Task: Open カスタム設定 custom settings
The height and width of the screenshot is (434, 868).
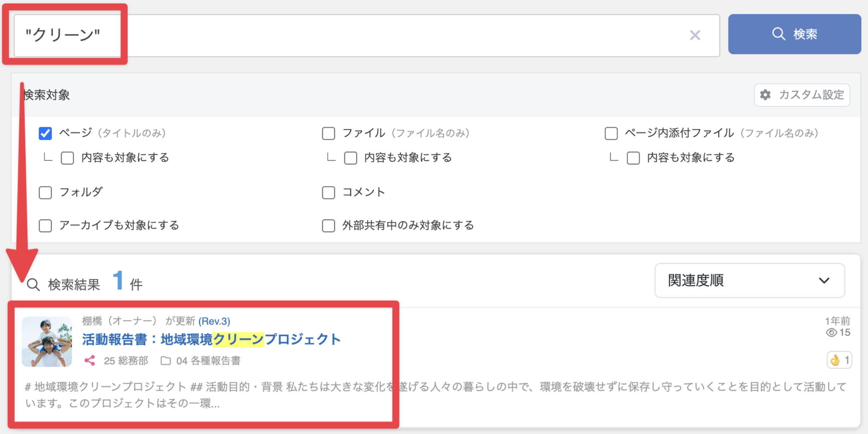Action: pos(802,95)
